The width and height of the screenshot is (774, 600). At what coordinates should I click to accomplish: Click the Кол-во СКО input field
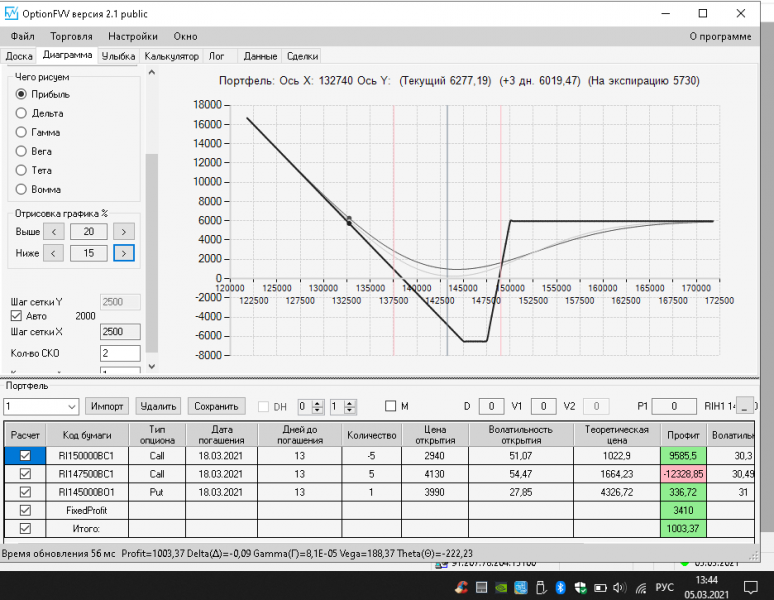click(120, 353)
